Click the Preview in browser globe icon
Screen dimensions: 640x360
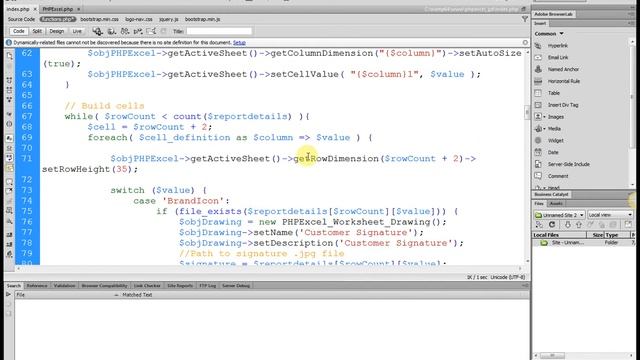click(111, 31)
